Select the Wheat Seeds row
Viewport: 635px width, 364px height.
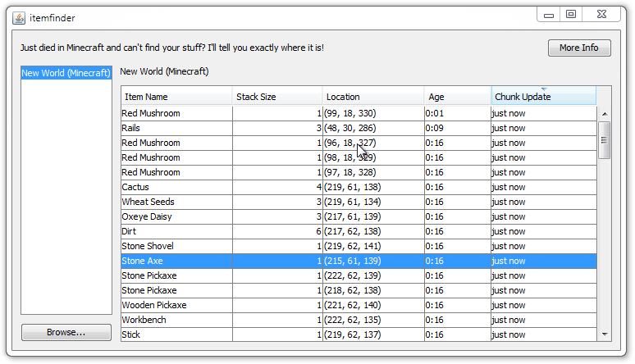click(359, 202)
